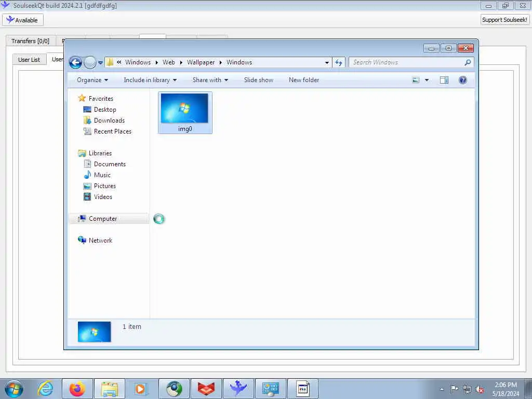Click the folder icon in the address bar
The image size is (532, 399).
pyautogui.click(x=110, y=62)
